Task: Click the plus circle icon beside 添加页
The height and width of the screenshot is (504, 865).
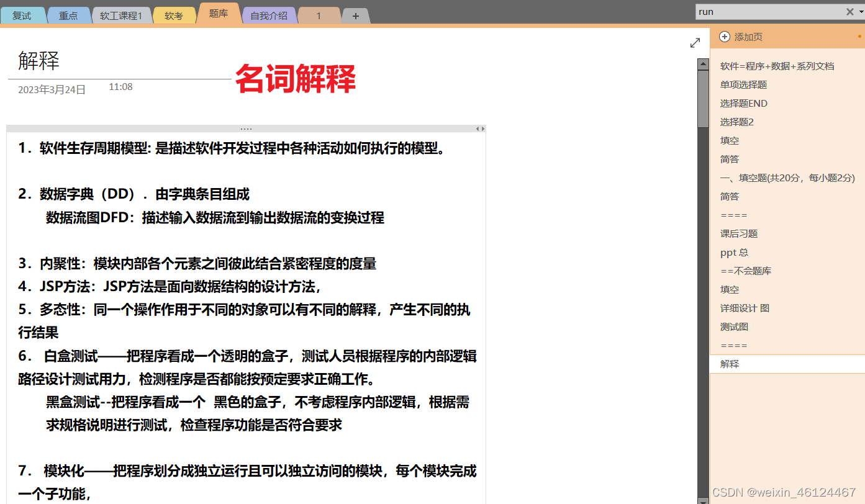Action: (725, 37)
